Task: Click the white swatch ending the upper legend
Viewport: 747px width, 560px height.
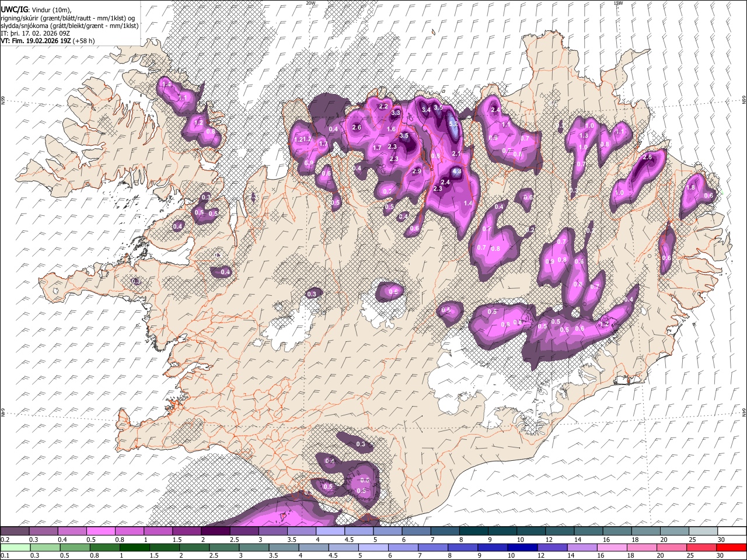Action: pos(732,531)
